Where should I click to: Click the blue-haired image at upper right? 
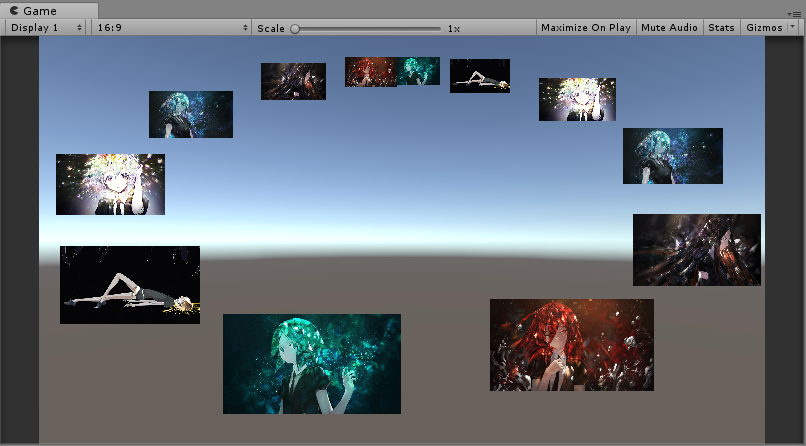tap(672, 156)
